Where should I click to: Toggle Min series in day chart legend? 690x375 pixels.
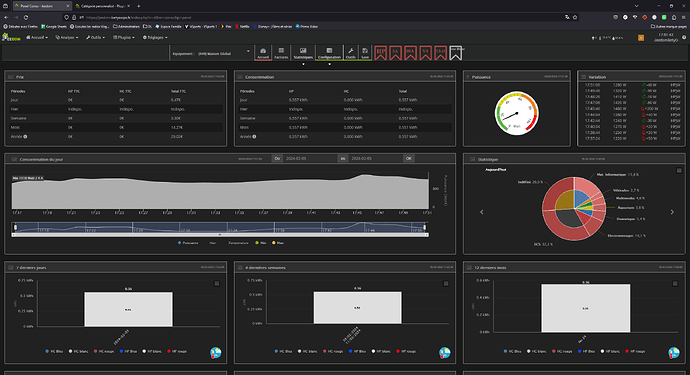point(261,243)
